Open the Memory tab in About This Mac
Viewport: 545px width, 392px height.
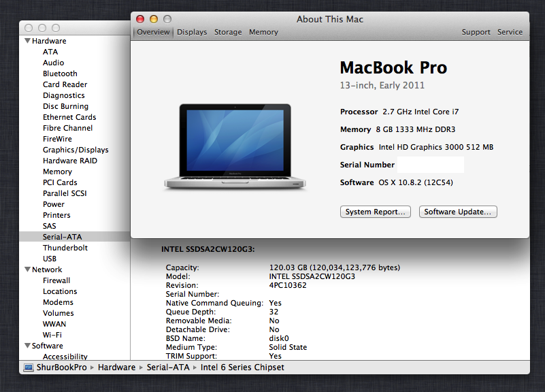coord(263,32)
